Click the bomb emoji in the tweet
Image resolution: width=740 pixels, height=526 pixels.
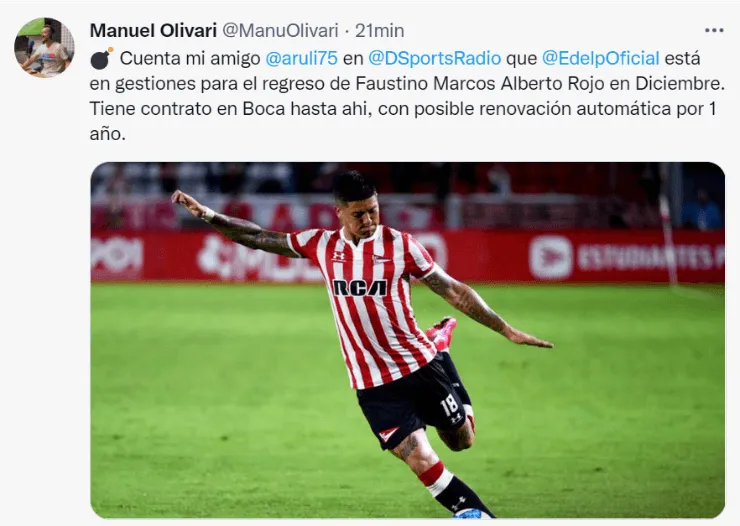(x=101, y=58)
